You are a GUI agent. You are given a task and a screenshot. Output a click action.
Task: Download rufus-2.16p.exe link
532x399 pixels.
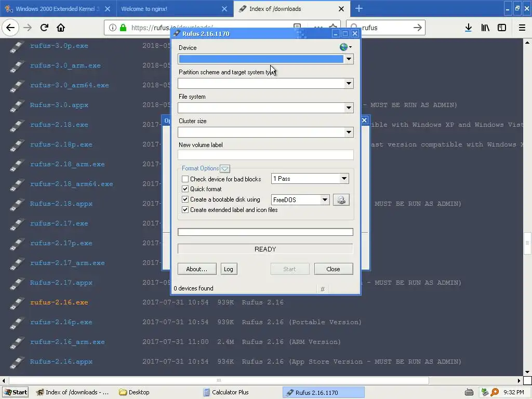click(61, 322)
